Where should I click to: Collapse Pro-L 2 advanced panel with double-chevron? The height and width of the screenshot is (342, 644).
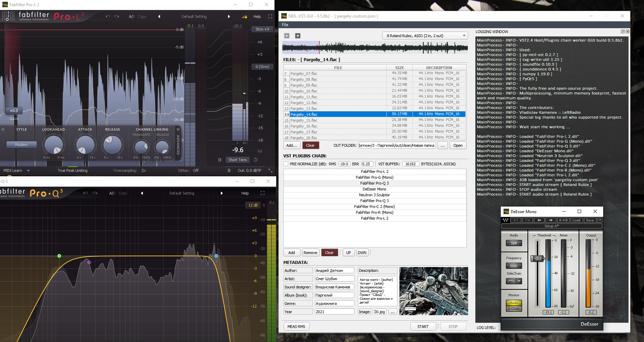[x=178, y=129]
